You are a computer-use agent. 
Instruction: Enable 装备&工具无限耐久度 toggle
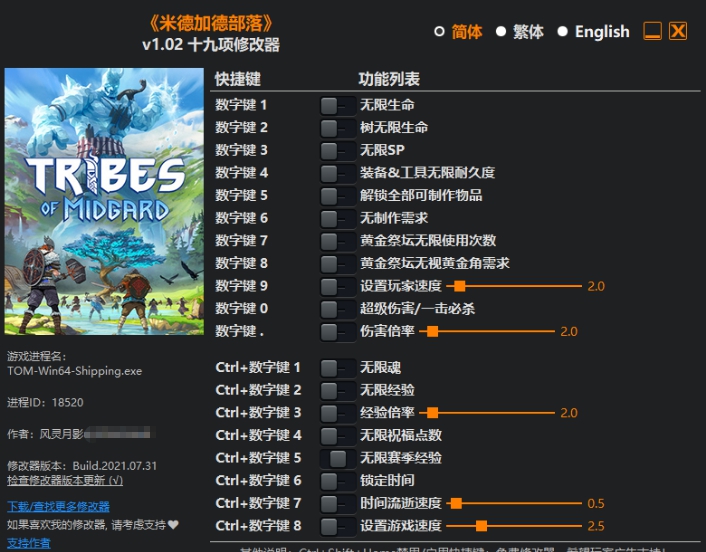[x=338, y=173]
